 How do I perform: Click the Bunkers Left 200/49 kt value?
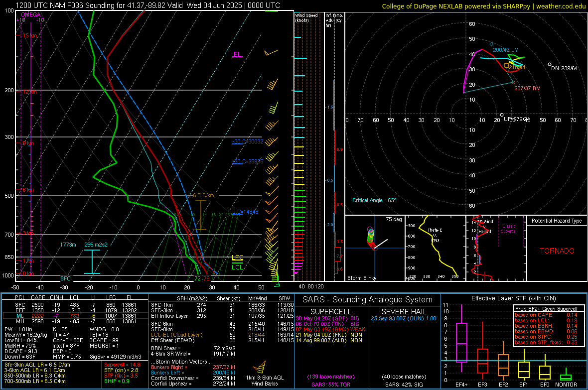224,373
